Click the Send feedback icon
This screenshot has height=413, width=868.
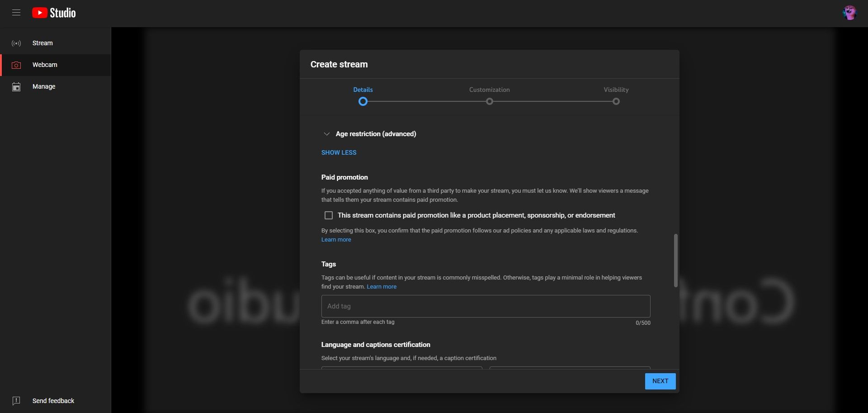(17, 401)
